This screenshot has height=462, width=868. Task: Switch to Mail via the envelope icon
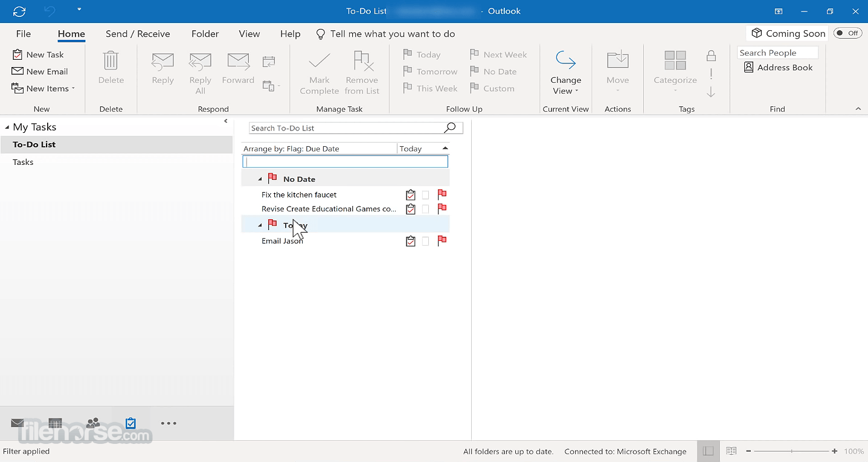18,423
